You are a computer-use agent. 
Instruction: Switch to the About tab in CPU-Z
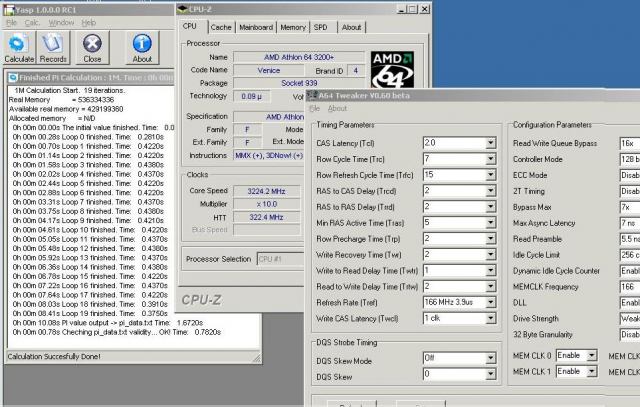(x=351, y=27)
